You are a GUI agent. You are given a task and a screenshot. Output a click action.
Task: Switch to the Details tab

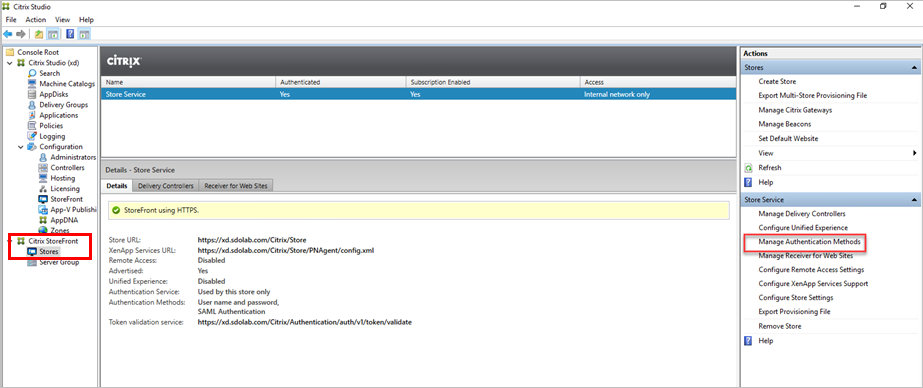117,186
